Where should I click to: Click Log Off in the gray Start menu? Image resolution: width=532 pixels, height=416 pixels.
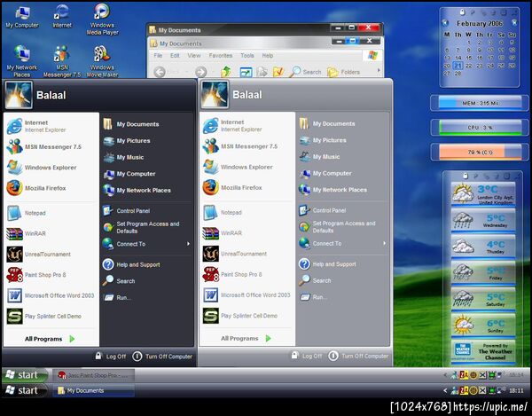(307, 356)
